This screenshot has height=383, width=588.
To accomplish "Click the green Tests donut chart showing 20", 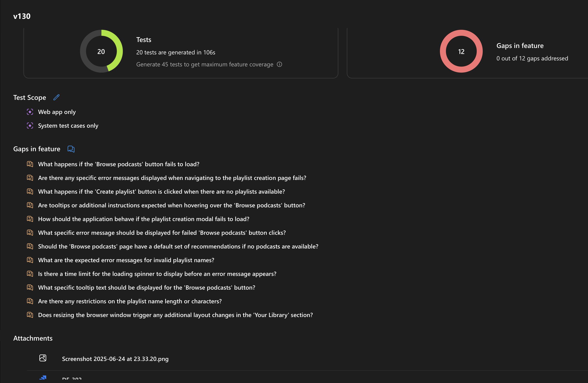I will point(101,51).
